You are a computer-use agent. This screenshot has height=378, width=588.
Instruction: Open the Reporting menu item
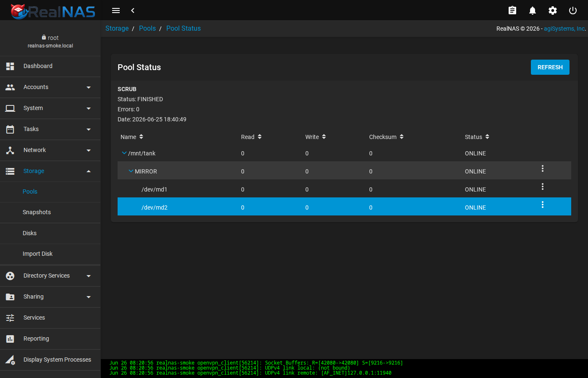(50, 339)
